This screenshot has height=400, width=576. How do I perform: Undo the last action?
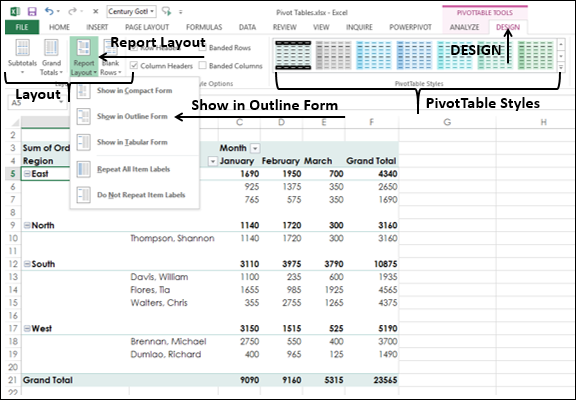[x=49, y=11]
